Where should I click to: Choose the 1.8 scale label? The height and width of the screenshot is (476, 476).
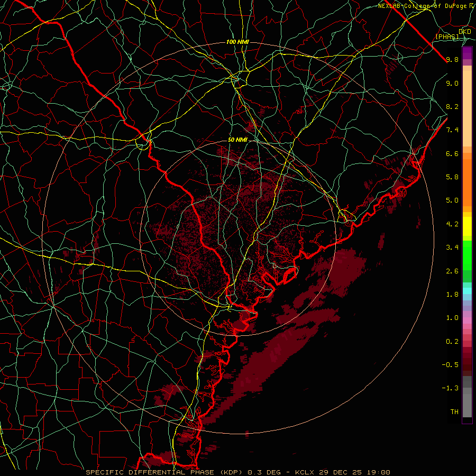[452, 295]
